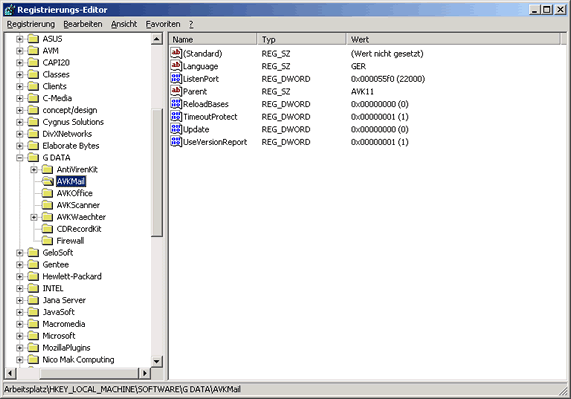Image resolution: width=571 pixels, height=399 pixels.
Task: Minimize the Registrierungs-Editor window
Action: [x=534, y=10]
